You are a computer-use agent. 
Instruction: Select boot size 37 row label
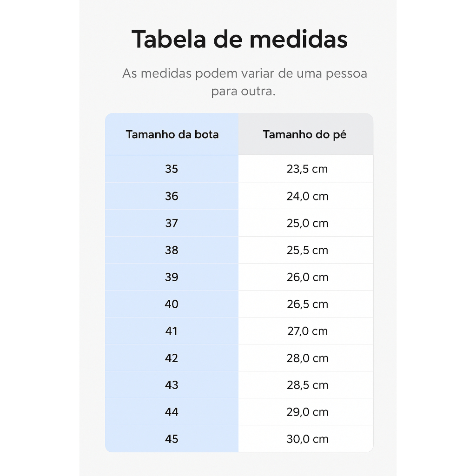(x=172, y=223)
